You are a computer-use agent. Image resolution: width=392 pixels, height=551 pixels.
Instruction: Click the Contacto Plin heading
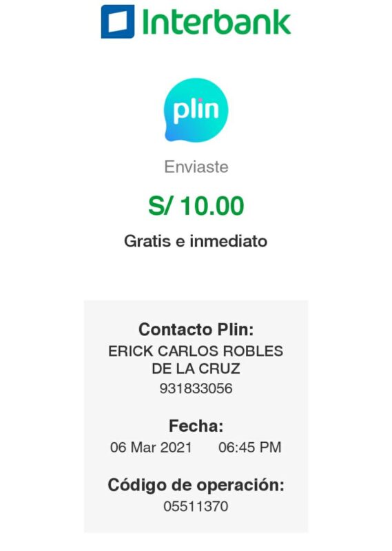click(196, 330)
